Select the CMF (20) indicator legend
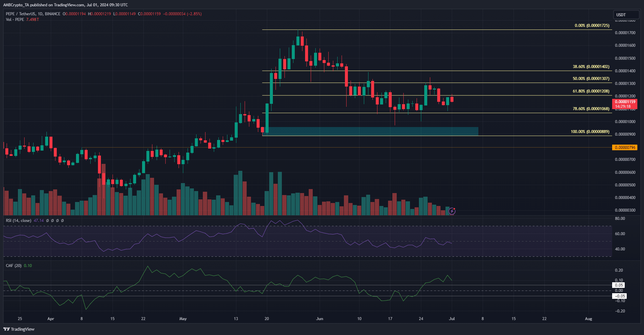This screenshot has height=335, width=644. [x=14, y=266]
